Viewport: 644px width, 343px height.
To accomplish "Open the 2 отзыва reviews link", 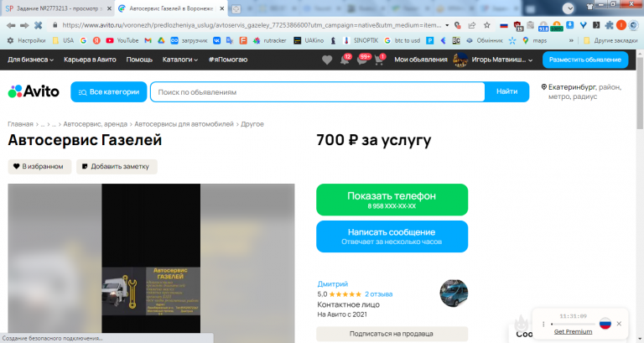I will [379, 294].
